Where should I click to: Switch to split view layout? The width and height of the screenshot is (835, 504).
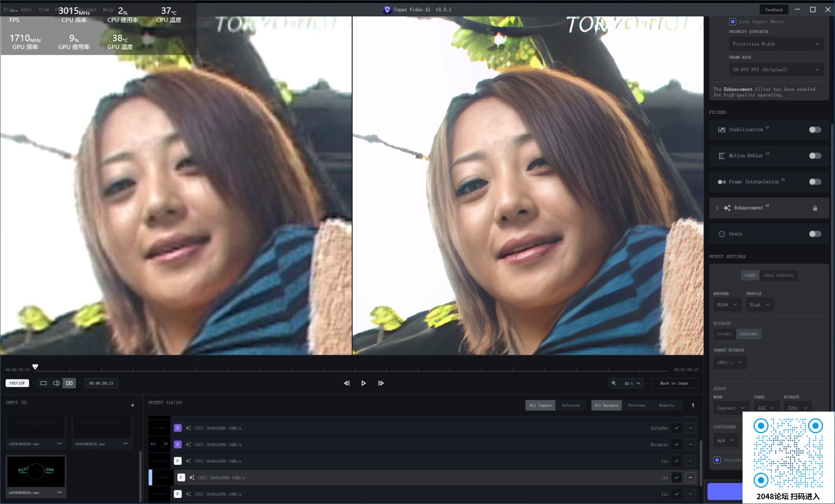(x=57, y=383)
